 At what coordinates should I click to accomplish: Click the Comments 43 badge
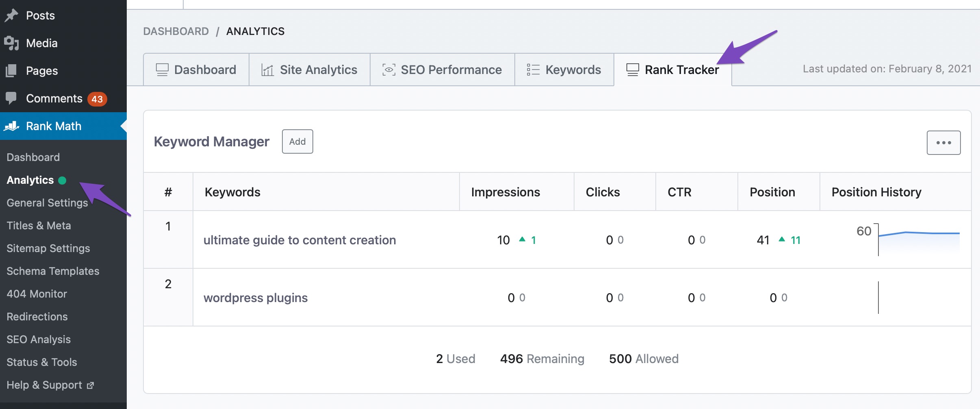(97, 99)
